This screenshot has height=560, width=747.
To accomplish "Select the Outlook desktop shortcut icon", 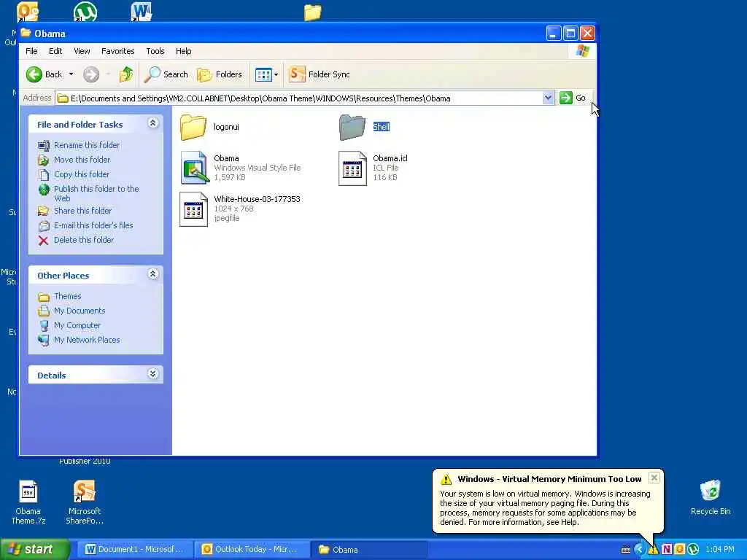I will tap(28, 12).
